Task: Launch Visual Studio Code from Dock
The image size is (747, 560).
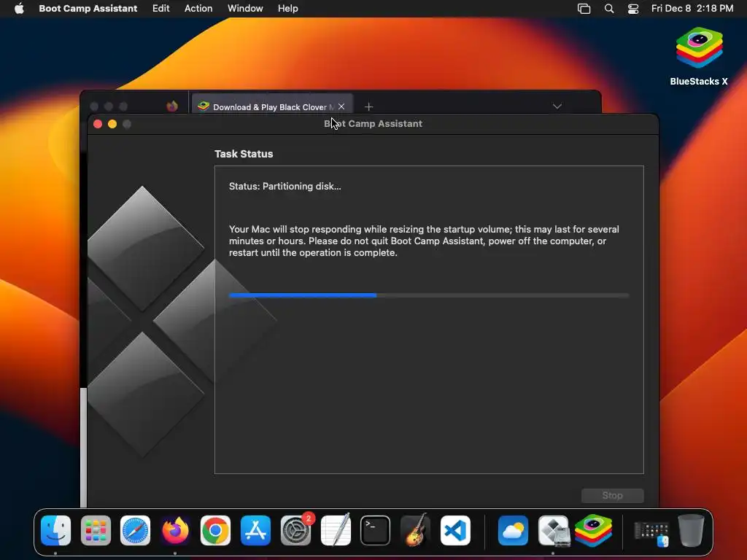Action: pos(455,531)
